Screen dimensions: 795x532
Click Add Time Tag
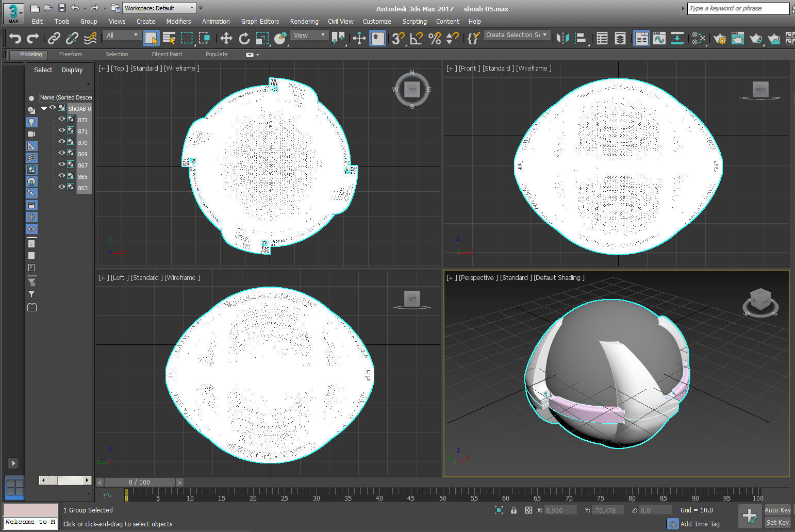pos(700,524)
